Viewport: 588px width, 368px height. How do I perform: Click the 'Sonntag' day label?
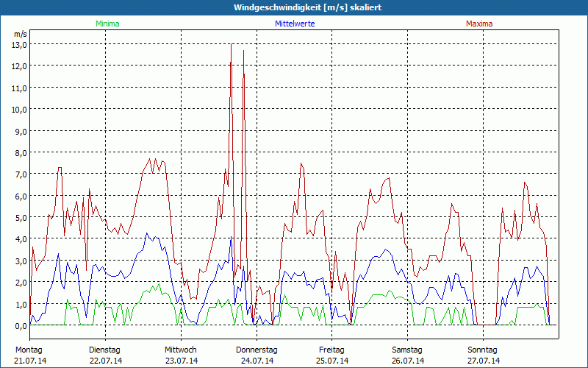click(x=483, y=350)
